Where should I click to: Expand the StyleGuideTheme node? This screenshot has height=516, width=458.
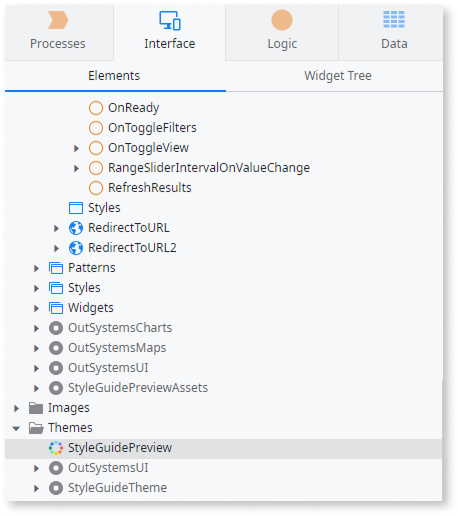pos(36,488)
